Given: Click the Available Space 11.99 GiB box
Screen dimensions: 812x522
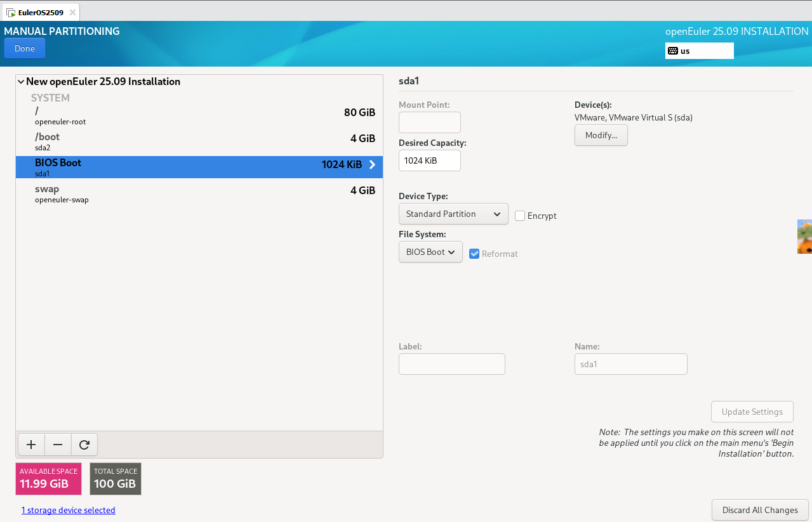Looking at the screenshot, I should [49, 479].
